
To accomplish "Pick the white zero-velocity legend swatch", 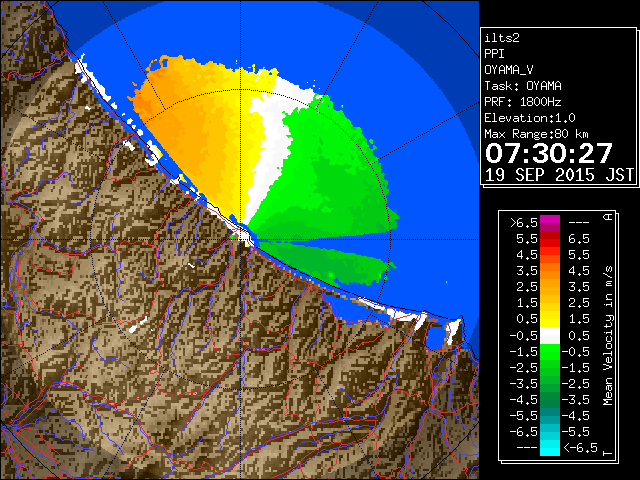I will pyautogui.click(x=550, y=336).
